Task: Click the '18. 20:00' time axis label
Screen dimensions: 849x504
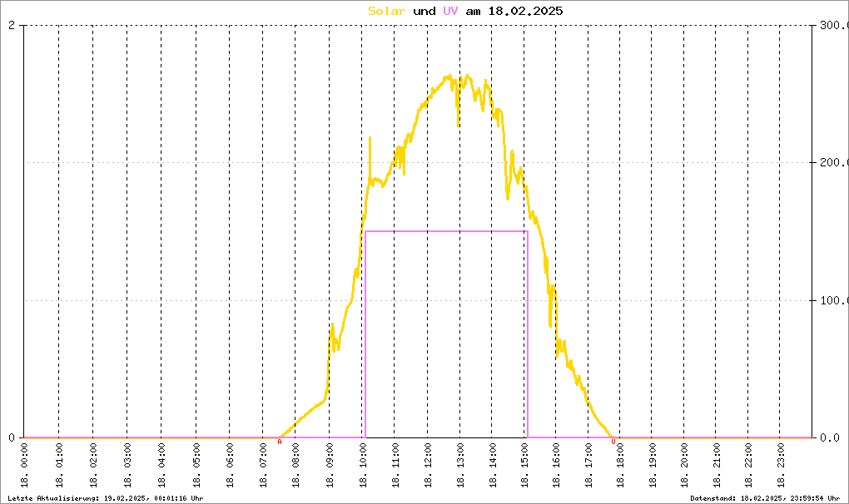Action: (x=684, y=466)
